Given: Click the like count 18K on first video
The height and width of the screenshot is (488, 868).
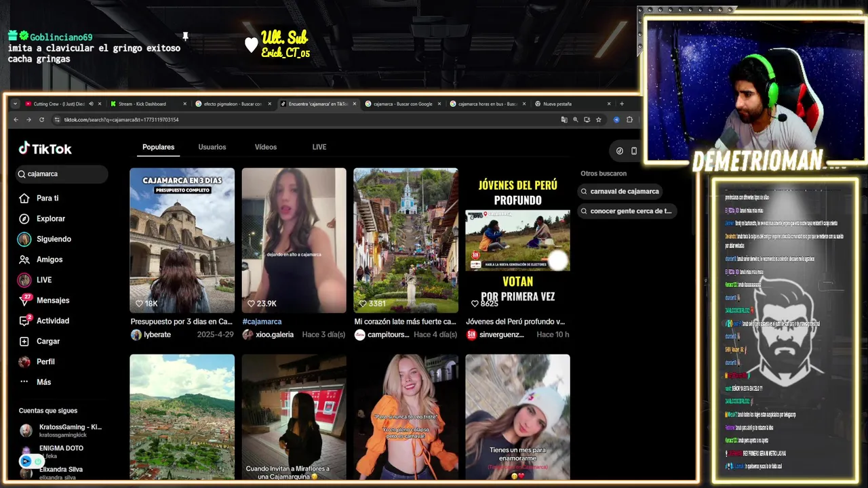Looking at the screenshot, I should [x=146, y=304].
